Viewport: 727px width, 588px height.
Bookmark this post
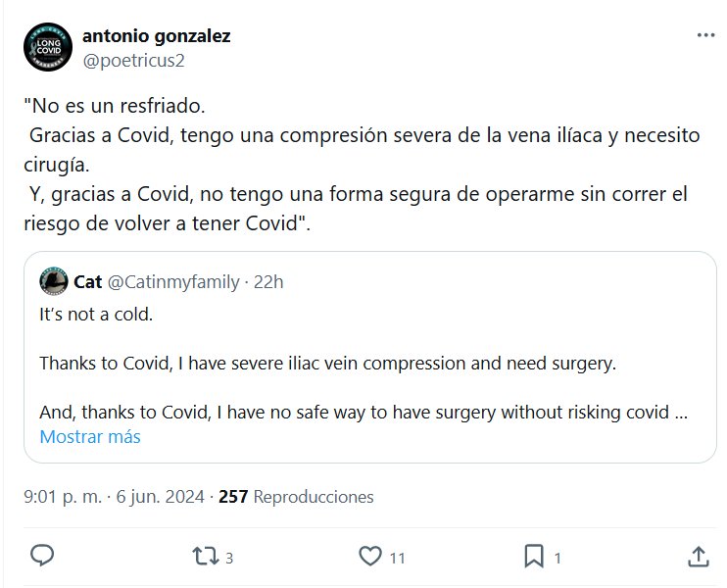pos(534,557)
